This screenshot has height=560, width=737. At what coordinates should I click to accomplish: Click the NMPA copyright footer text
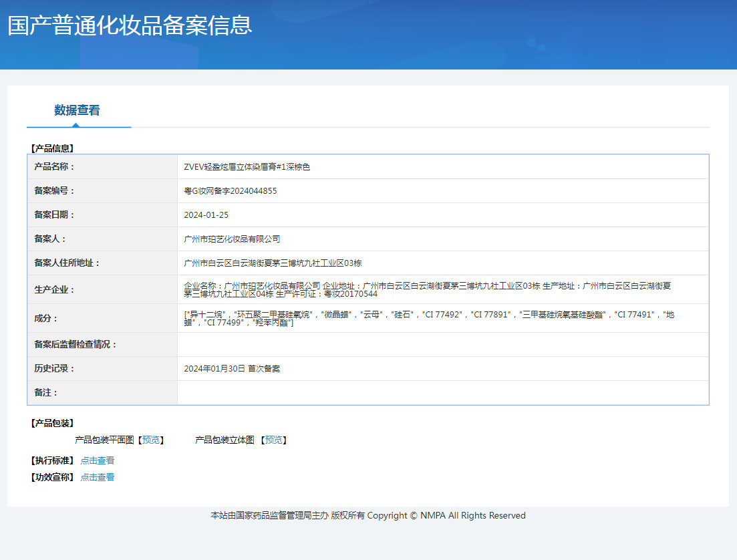[368, 516]
